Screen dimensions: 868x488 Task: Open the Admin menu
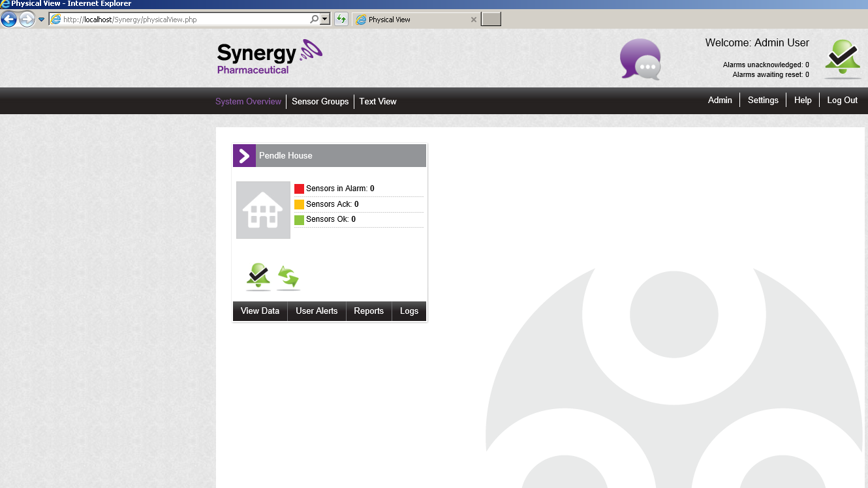click(720, 100)
